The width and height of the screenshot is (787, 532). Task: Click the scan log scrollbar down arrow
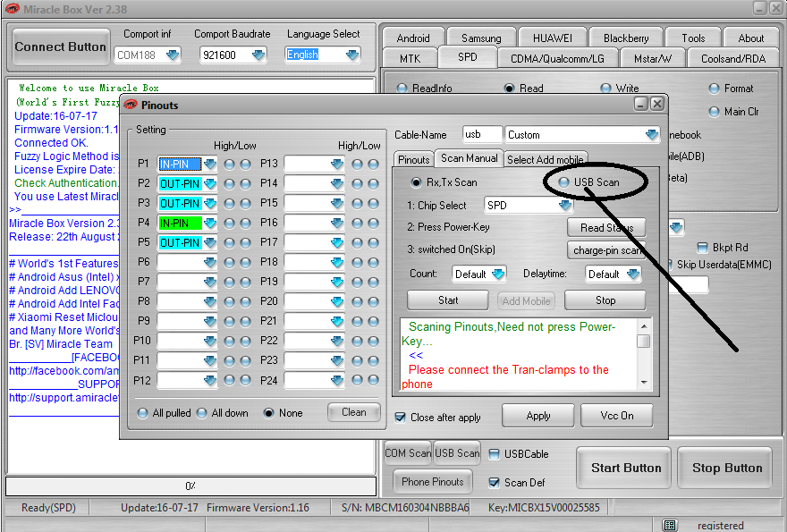pos(644,383)
